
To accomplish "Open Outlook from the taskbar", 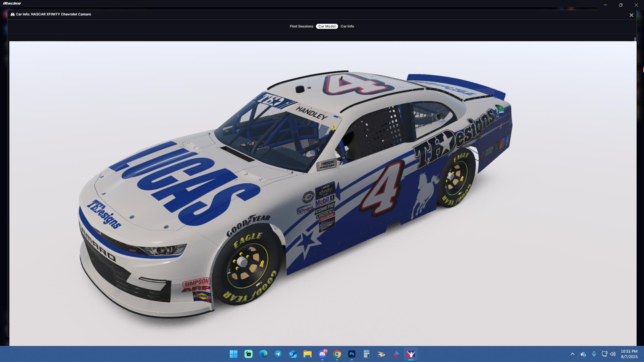I will [x=293, y=354].
